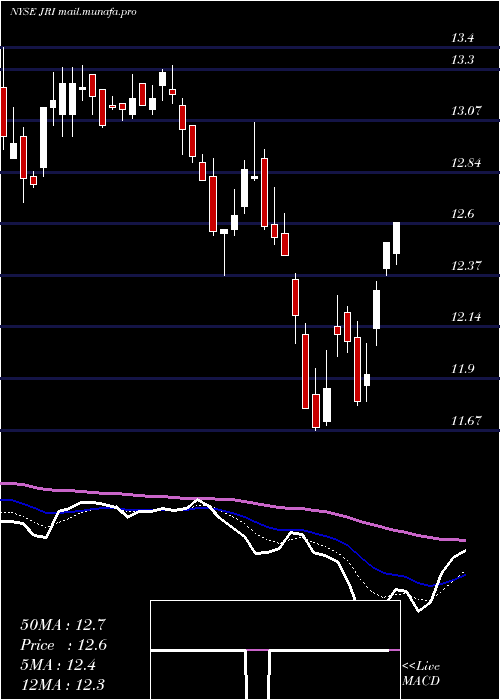The width and height of the screenshot is (500, 700).
Task: Click the 'NYSE JRI mail.munafa.pro' header text
Action: (73, 12)
